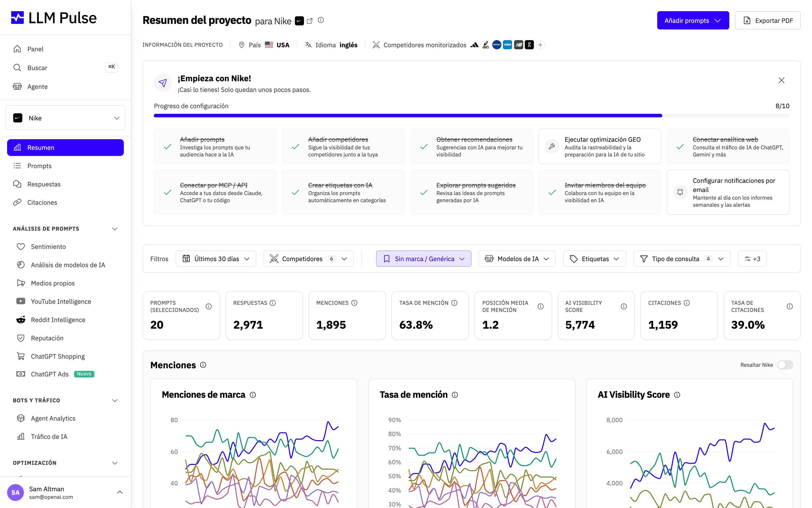Click the Hoka competitor logo
The height and width of the screenshot is (508, 812).
click(507, 45)
